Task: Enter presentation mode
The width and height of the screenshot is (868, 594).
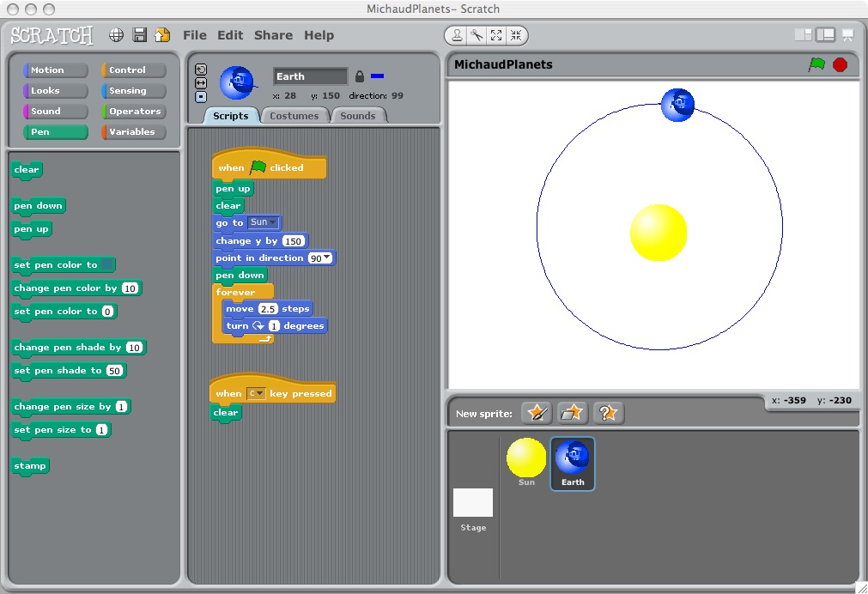Action: (x=847, y=35)
